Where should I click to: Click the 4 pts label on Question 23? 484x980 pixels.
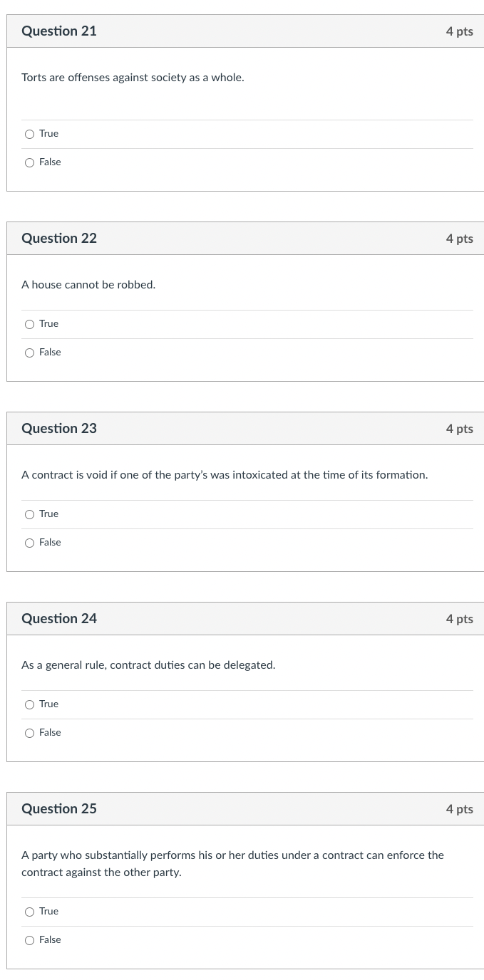coord(459,428)
